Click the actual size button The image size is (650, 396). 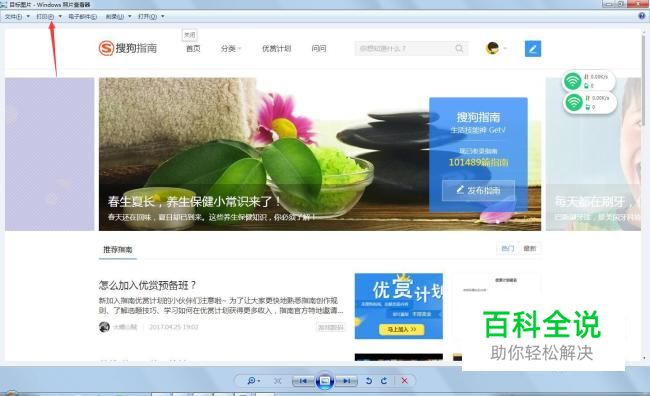pyautogui.click(x=277, y=381)
